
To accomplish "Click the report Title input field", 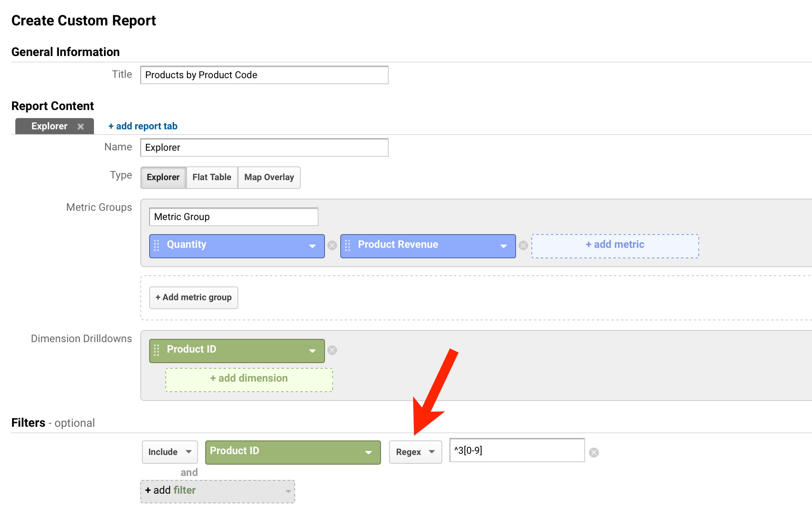I will pos(264,75).
